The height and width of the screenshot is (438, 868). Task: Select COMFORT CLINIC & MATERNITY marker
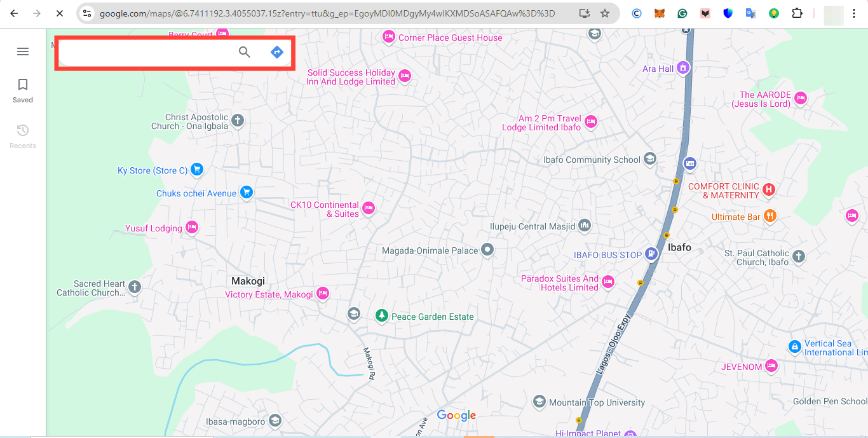pyautogui.click(x=769, y=189)
